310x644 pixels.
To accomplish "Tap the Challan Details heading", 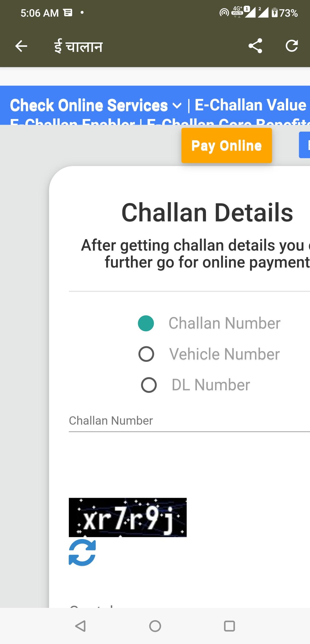I will [x=207, y=212].
